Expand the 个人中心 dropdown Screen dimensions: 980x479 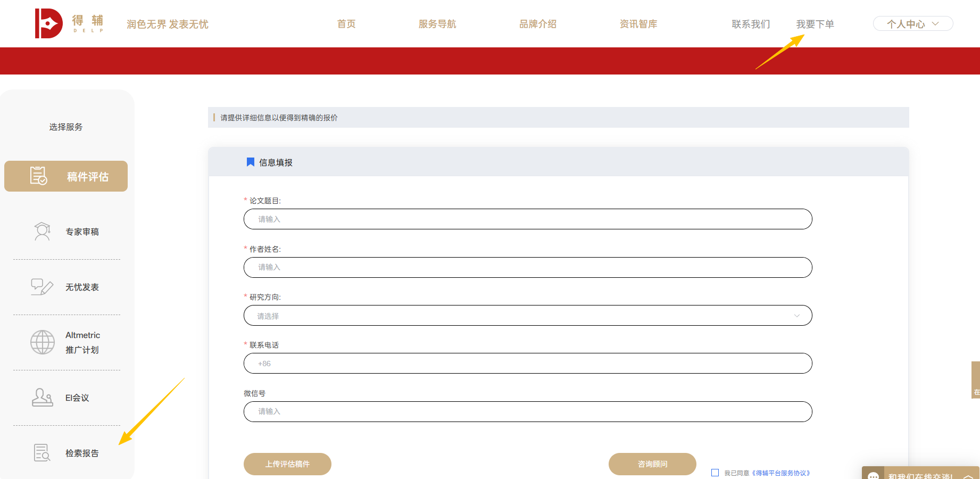912,23
